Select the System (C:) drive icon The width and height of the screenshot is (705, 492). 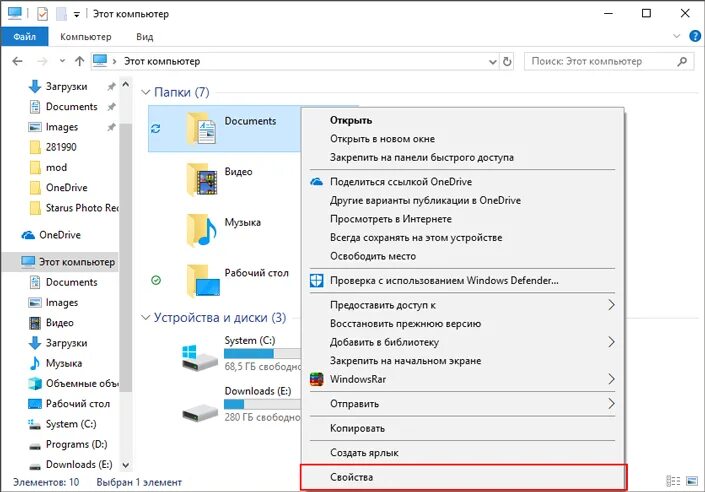[x=200, y=358]
